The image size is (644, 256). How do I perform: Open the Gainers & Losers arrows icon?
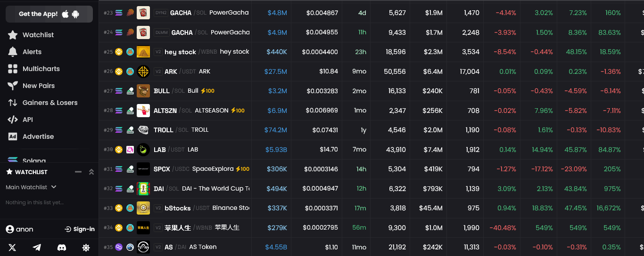13,103
